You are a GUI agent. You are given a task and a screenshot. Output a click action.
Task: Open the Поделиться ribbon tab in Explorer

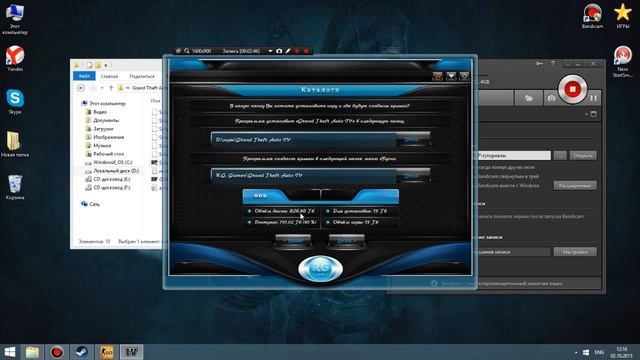click(x=142, y=76)
